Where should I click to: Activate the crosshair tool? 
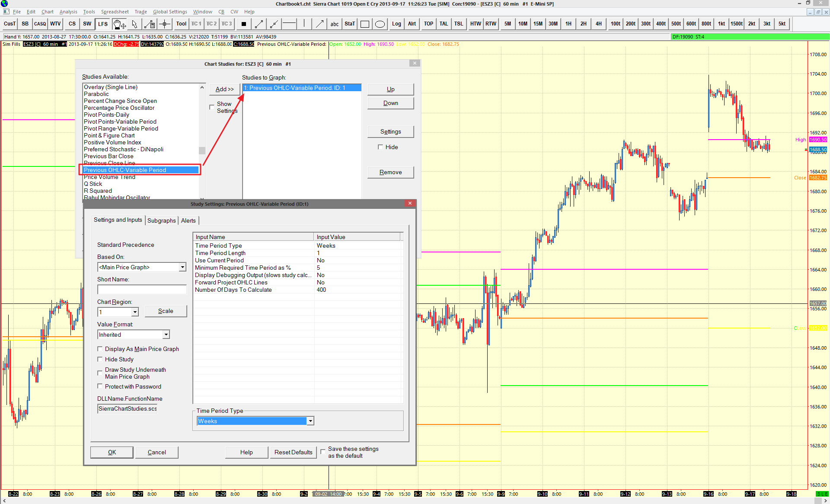(x=165, y=24)
